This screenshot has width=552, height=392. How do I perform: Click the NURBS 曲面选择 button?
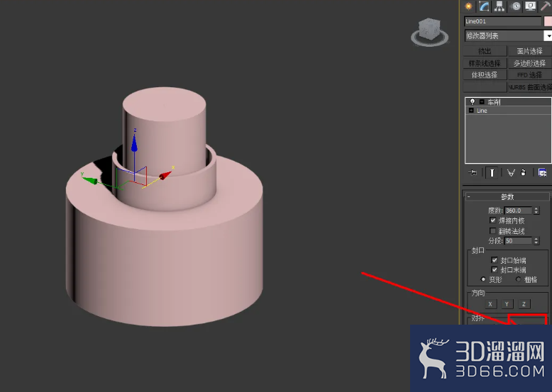[529, 87]
